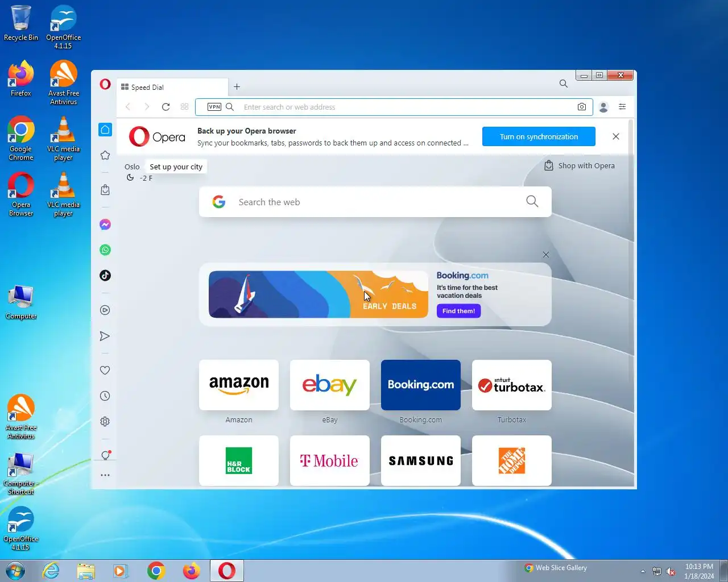Click Set up your city
Screen dimensions: 728x582
(176, 167)
